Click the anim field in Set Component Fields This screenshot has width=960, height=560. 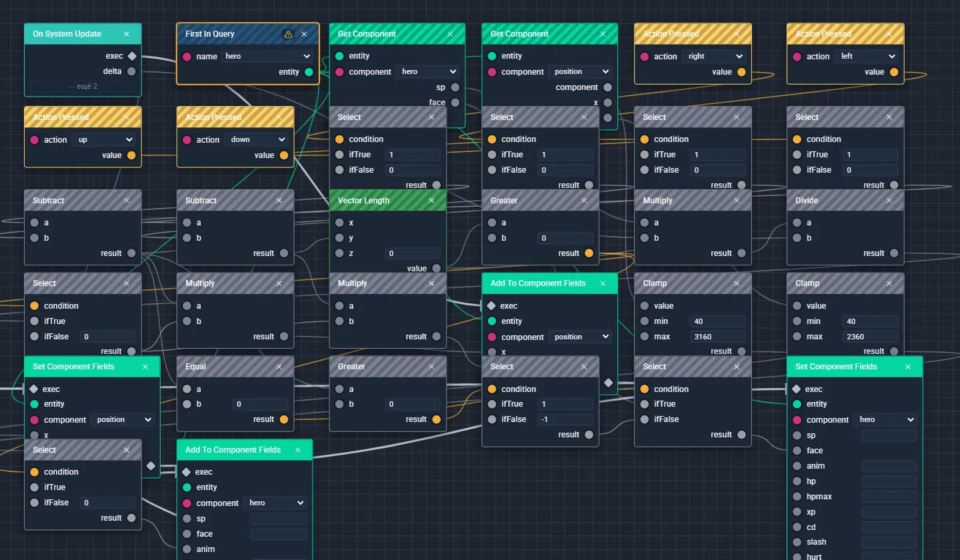point(889,466)
